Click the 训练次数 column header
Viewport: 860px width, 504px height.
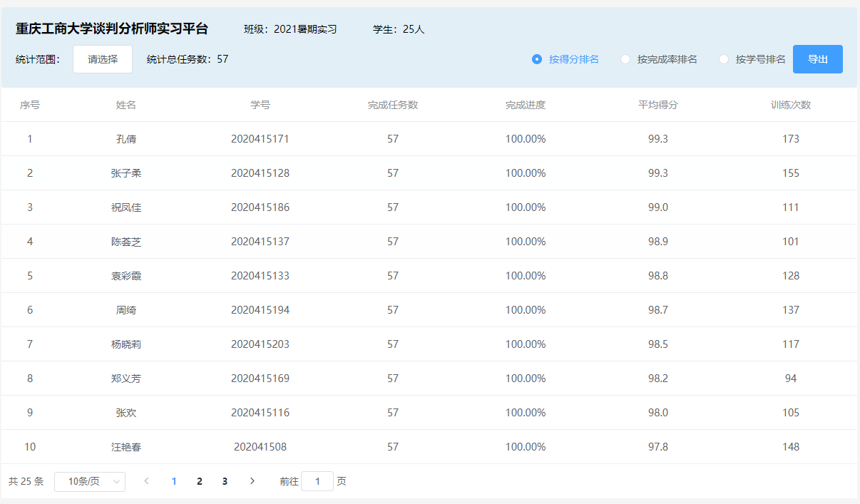790,105
